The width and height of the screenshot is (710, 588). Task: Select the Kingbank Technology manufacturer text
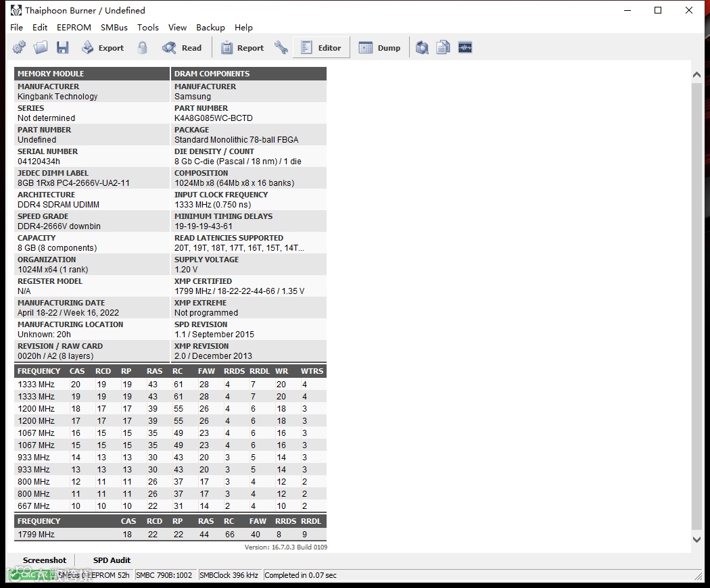tap(57, 97)
